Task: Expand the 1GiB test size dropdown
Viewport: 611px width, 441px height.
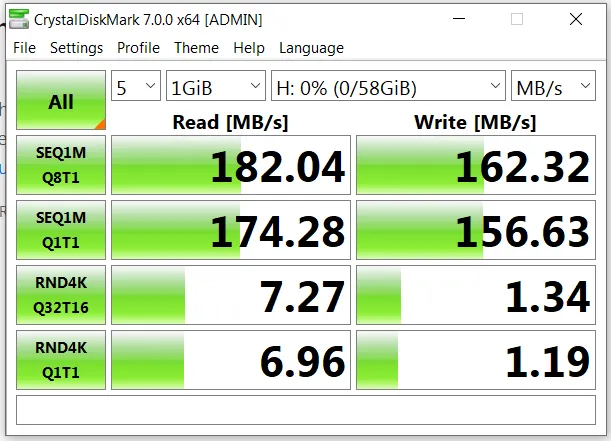Action: pyautogui.click(x=216, y=86)
